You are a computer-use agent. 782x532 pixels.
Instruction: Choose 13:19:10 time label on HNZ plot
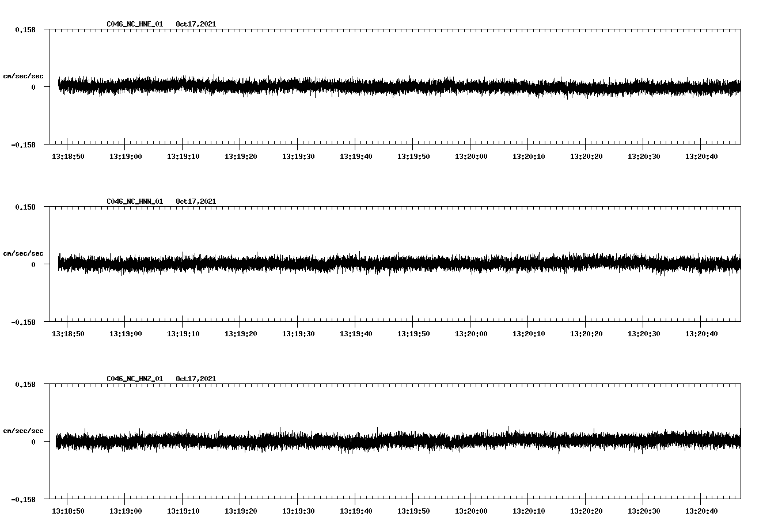pyautogui.click(x=183, y=511)
